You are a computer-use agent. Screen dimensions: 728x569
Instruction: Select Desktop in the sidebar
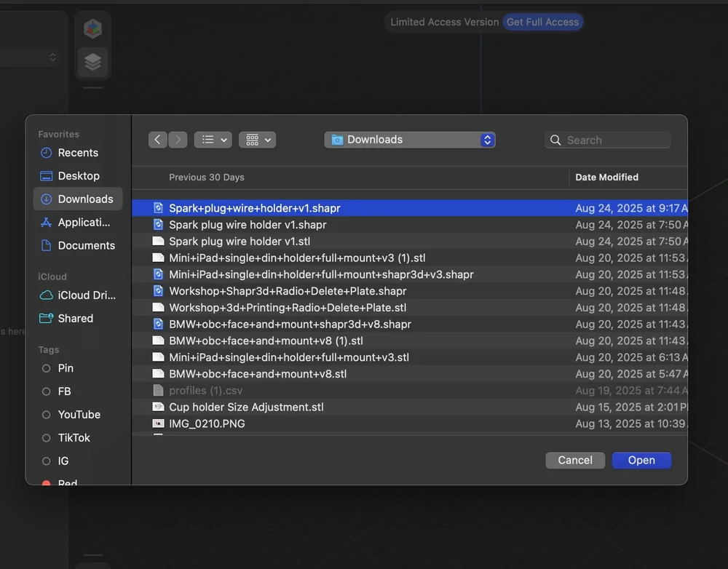(x=78, y=176)
